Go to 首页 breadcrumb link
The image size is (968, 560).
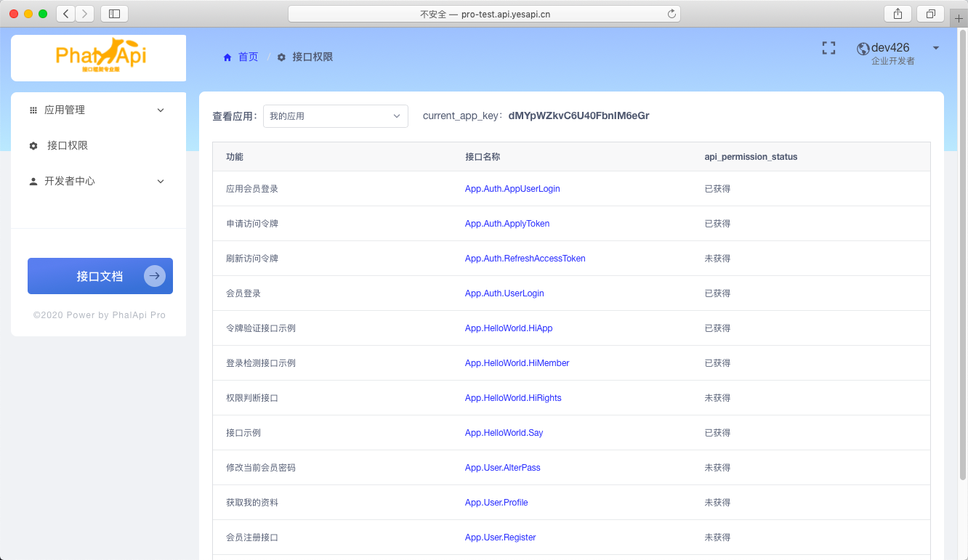tap(248, 57)
